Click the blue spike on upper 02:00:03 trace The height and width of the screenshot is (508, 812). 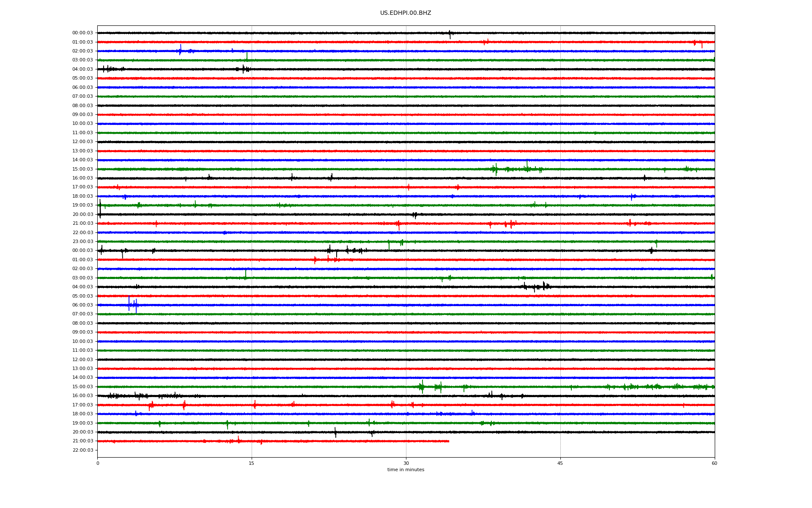click(x=181, y=50)
